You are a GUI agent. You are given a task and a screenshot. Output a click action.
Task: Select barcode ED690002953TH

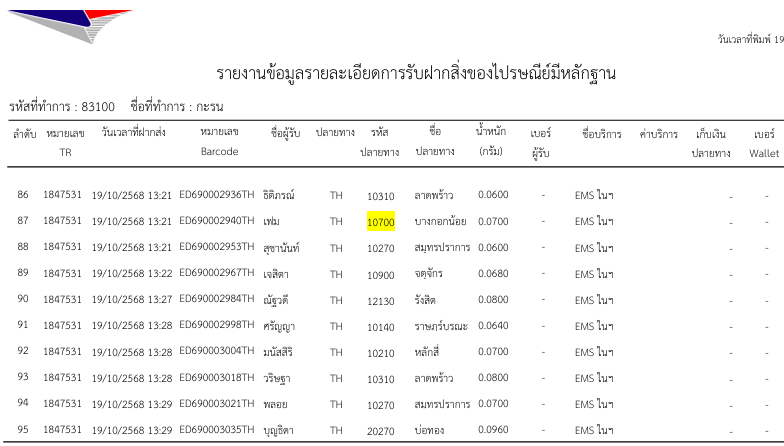tap(216, 246)
